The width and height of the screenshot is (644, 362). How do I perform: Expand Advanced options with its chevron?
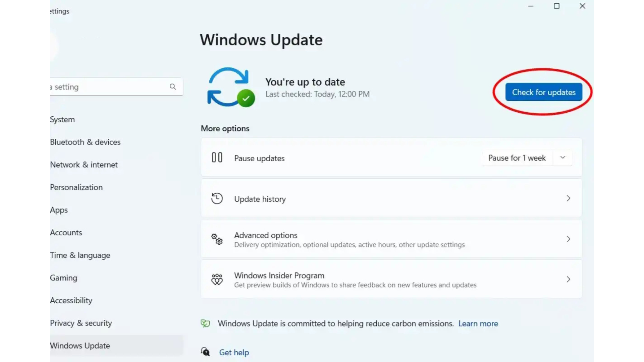click(568, 239)
